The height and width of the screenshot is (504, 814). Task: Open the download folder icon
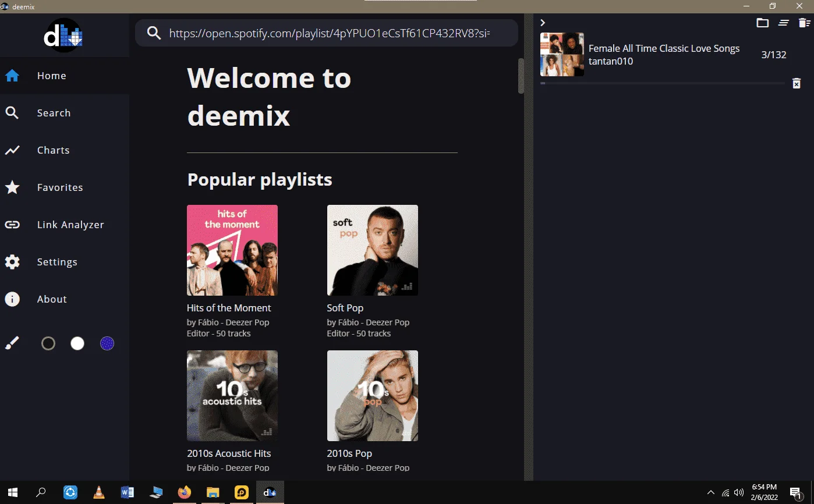point(762,23)
